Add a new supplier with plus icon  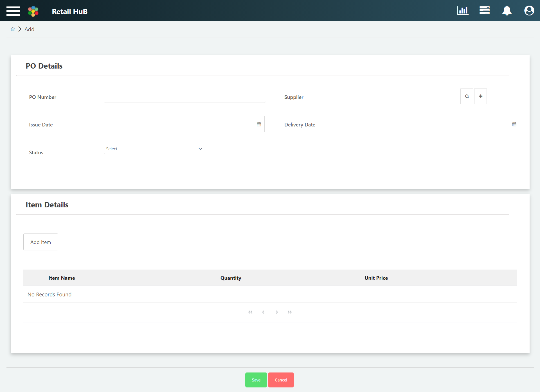(480, 96)
